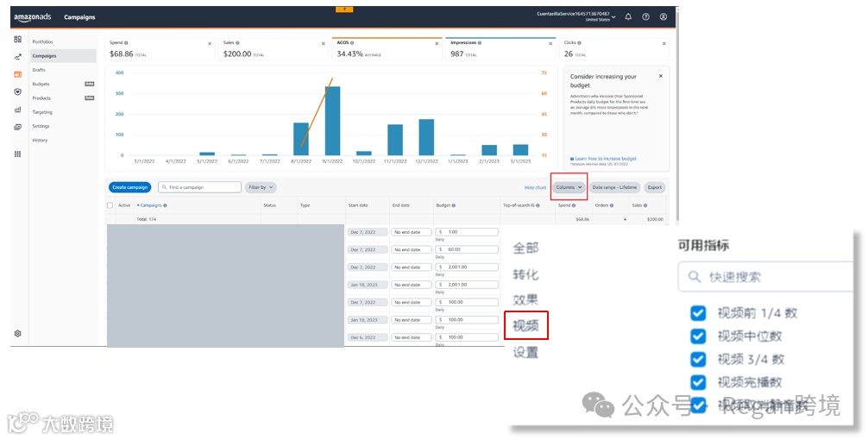Image resolution: width=868 pixels, height=440 pixels.
Task: Open the Date range - Lifetime selector
Action: point(614,187)
